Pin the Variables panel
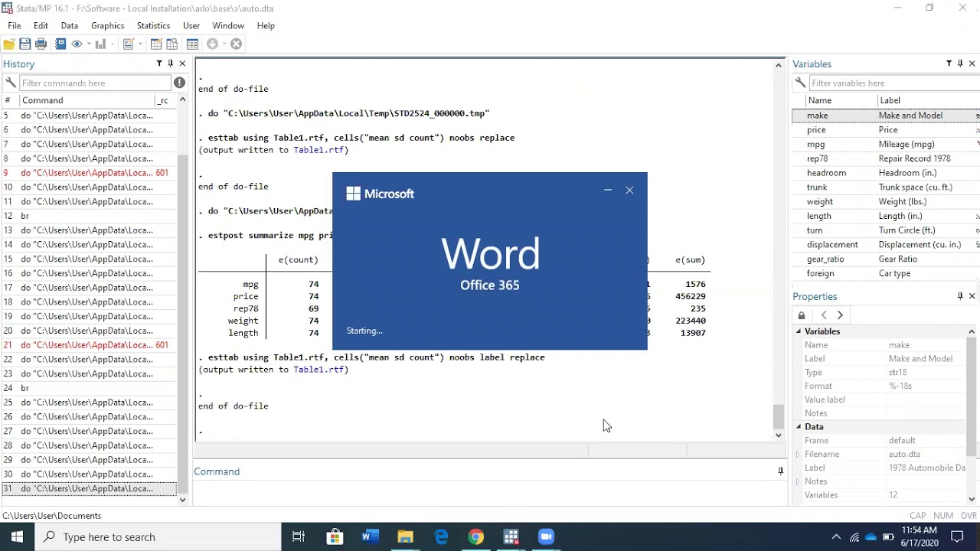This screenshot has width=980, height=551. 960,64
